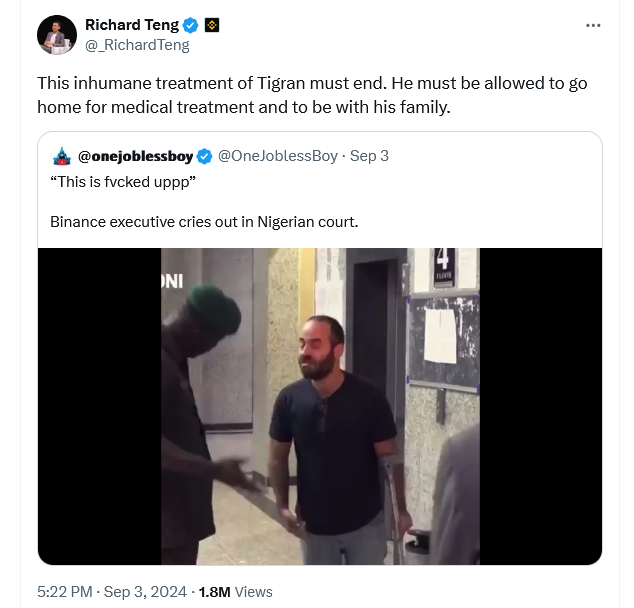Click the bold @onejoblessboy display name
This screenshot has height=608, width=634.
click(135, 156)
